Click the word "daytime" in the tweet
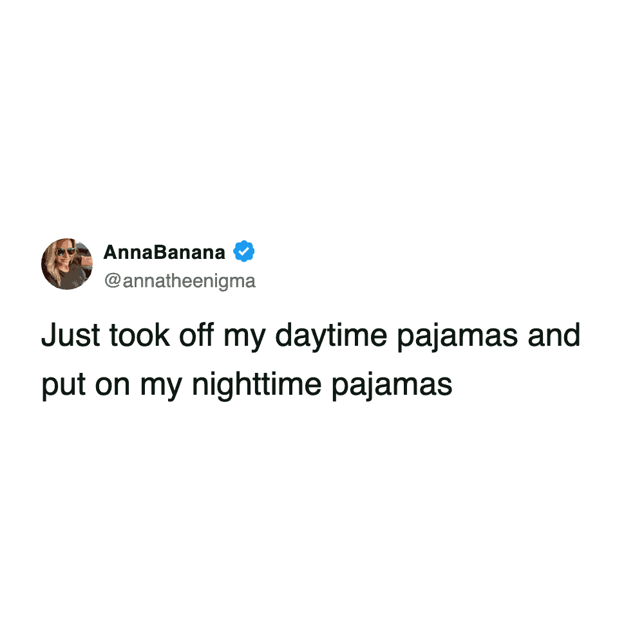This screenshot has width=644, height=644. pos(331,337)
